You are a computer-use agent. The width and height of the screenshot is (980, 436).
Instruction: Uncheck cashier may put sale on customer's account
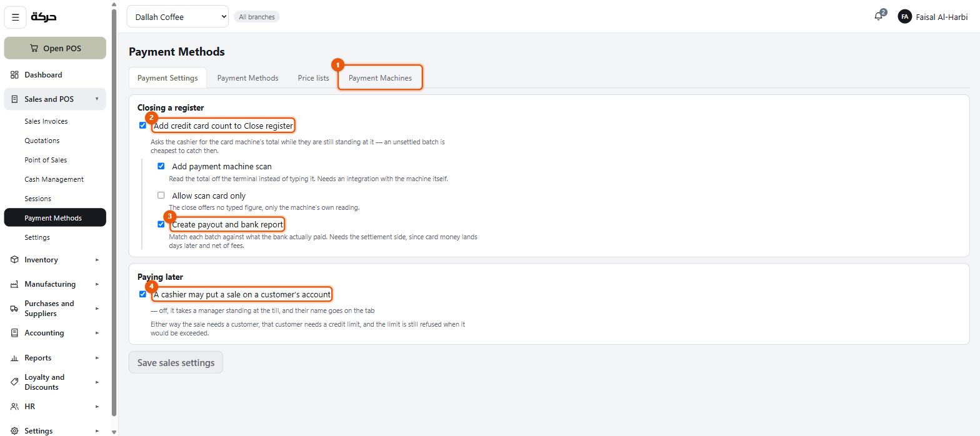(x=142, y=294)
